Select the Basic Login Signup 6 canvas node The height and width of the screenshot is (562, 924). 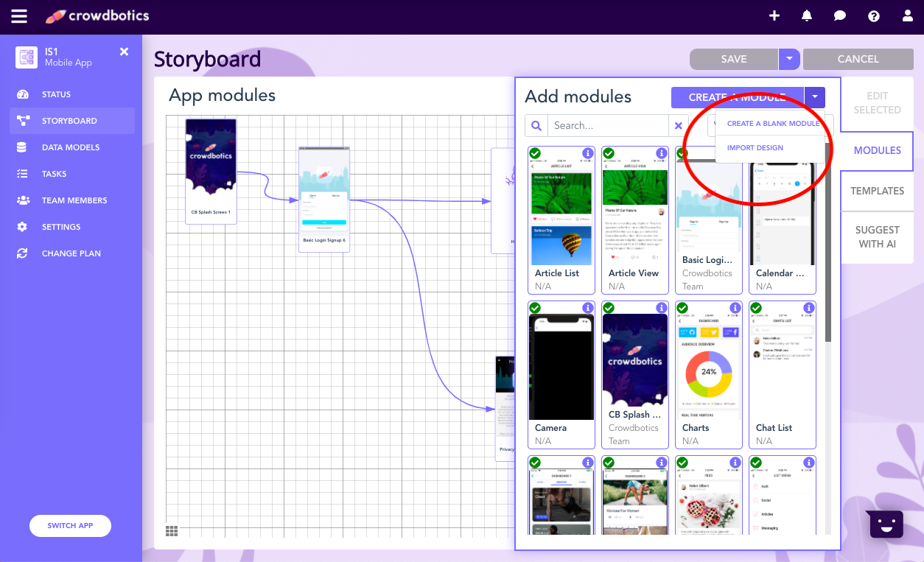pyautogui.click(x=324, y=200)
